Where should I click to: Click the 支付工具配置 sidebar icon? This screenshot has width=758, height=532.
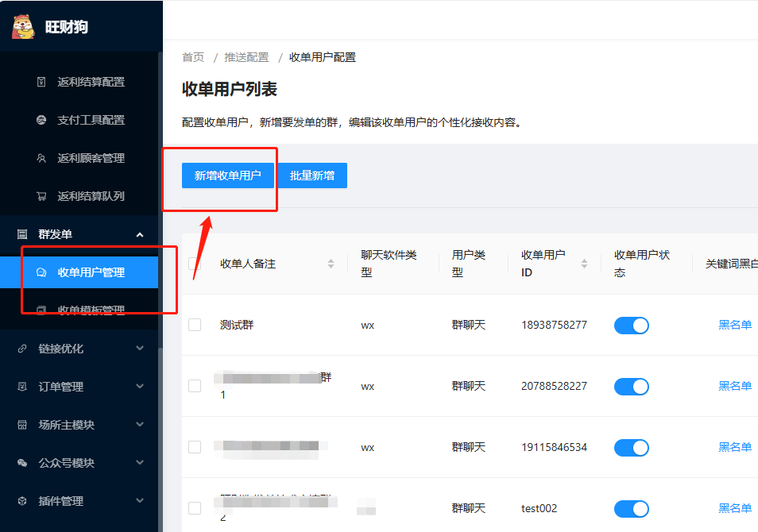coord(42,120)
